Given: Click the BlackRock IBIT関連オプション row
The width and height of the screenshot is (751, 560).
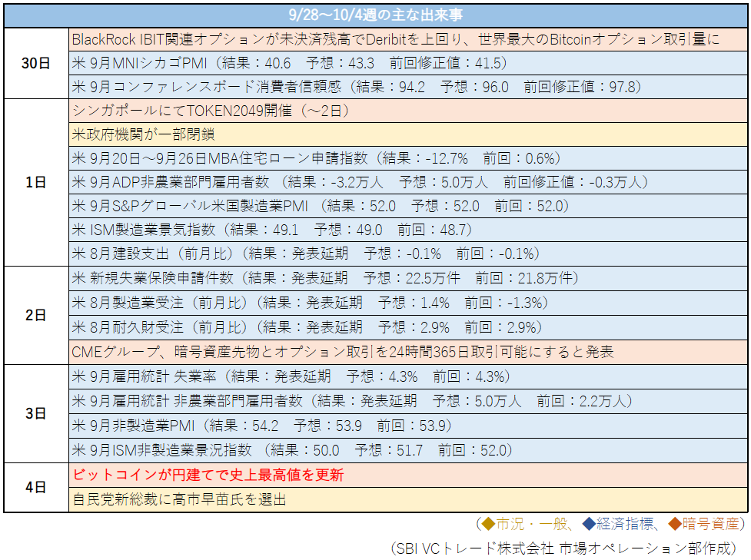Looking at the screenshot, I should (408, 39).
